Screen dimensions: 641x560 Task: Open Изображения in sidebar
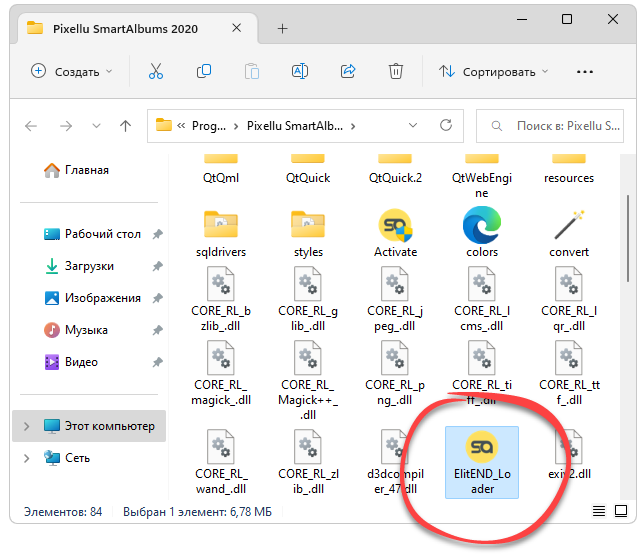pos(93,298)
